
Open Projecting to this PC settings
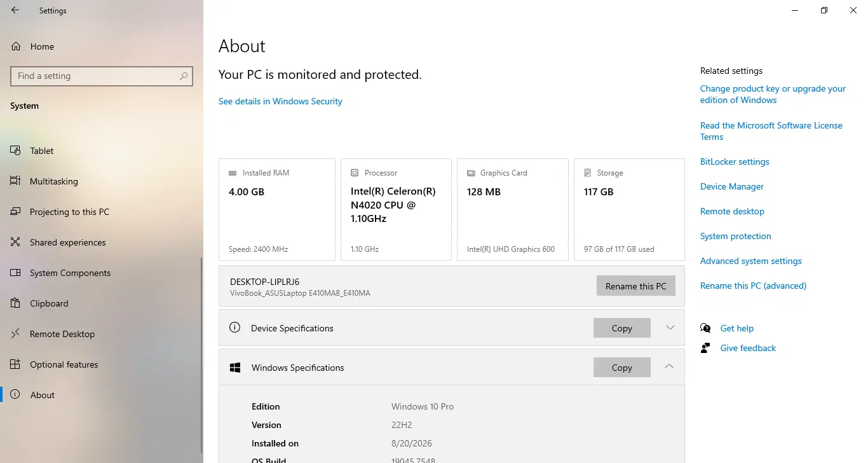(100, 212)
